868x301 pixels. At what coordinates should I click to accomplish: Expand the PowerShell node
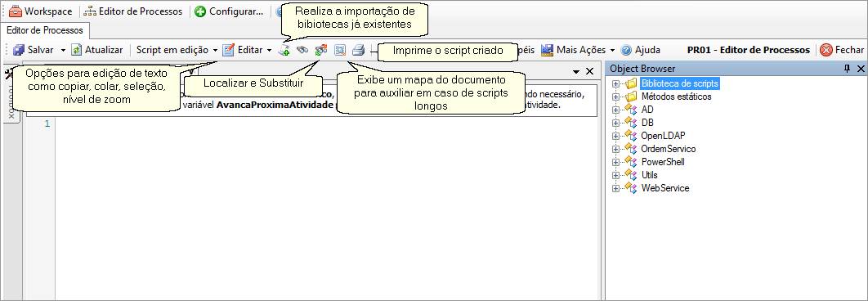(x=615, y=163)
